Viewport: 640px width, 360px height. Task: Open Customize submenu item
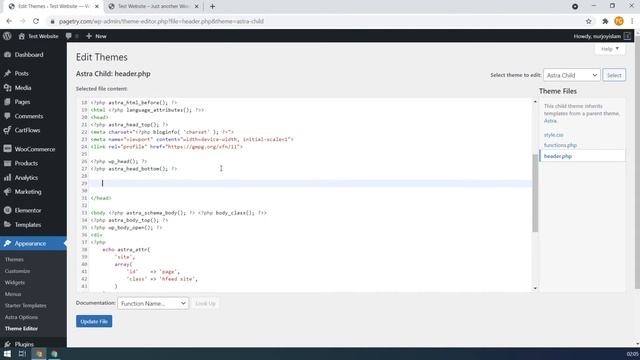(x=18, y=271)
